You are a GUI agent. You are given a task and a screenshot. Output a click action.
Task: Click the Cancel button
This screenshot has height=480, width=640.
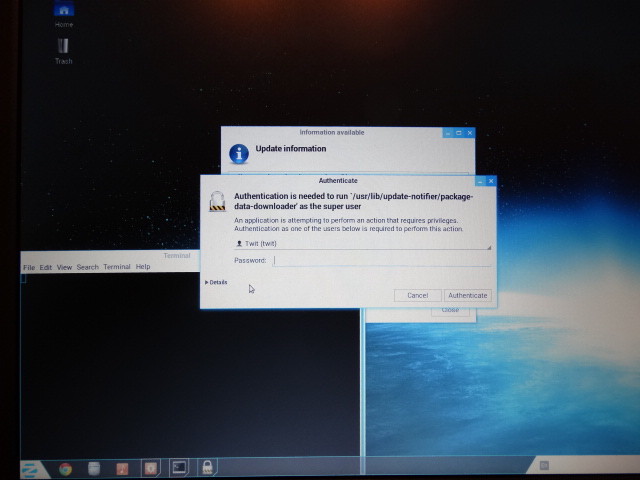click(417, 295)
